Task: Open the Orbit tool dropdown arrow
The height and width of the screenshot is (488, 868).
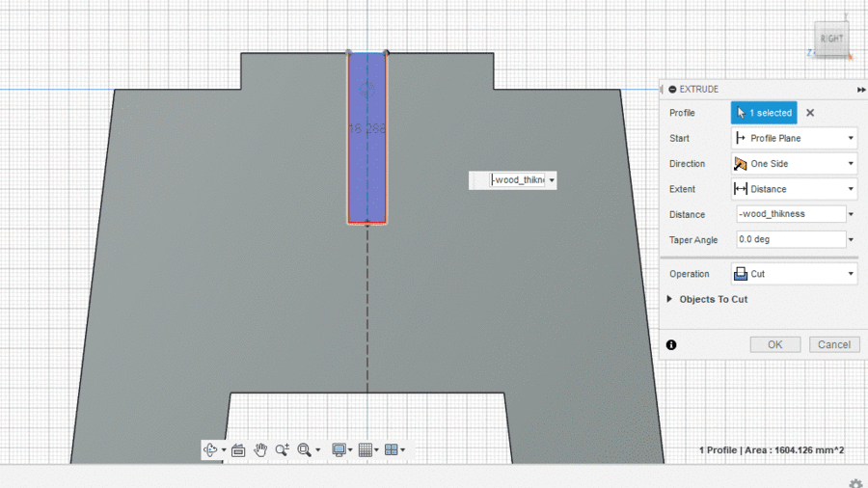Action: pos(224,449)
